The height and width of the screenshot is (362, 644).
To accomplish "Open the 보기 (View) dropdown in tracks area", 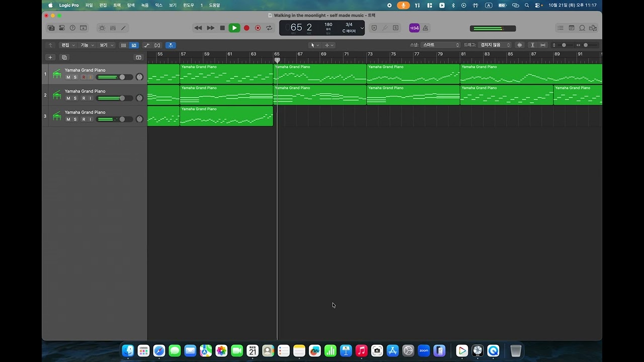I will 107,45.
